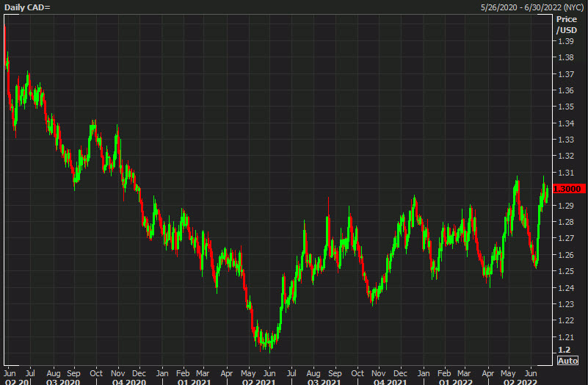588x385 pixels.
Task: Click the red 1.3000 current price tag
Action: coord(569,189)
